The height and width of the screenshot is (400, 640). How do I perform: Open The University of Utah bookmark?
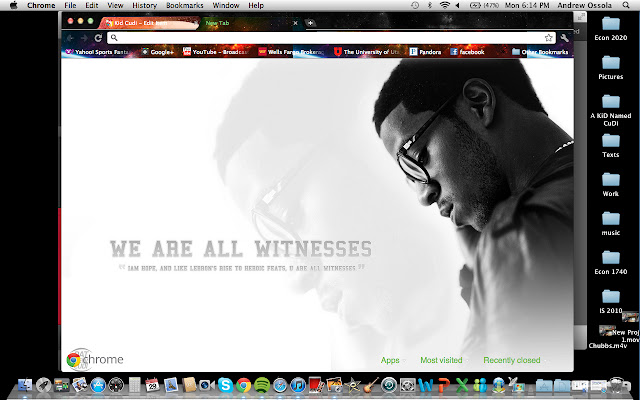(x=367, y=52)
